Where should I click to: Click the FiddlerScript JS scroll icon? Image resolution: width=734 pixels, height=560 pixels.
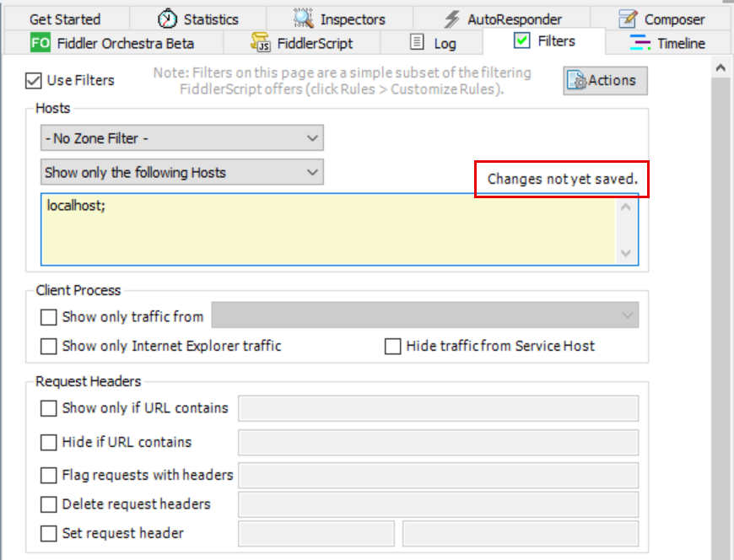coord(261,42)
